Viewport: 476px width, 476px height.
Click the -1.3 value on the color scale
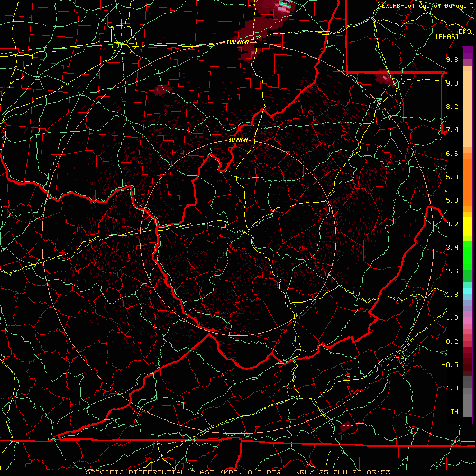[x=450, y=388]
